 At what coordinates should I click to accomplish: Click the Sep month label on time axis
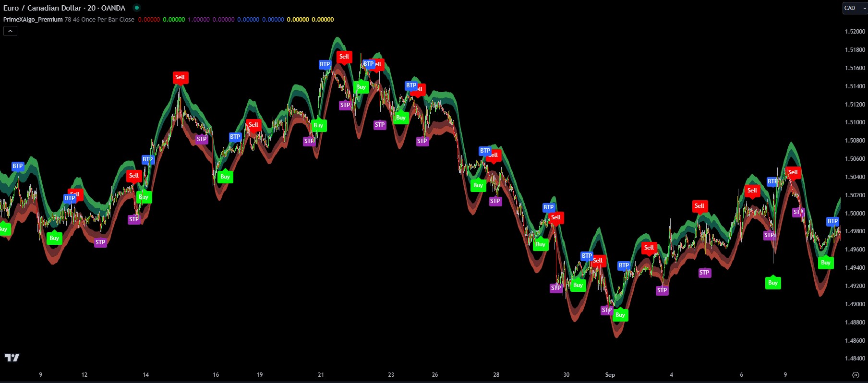click(x=610, y=375)
